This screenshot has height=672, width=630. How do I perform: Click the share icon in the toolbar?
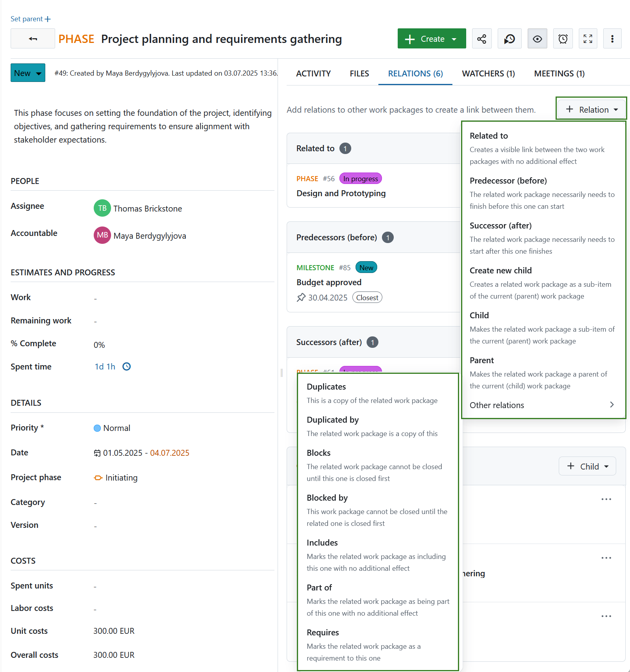[482, 39]
